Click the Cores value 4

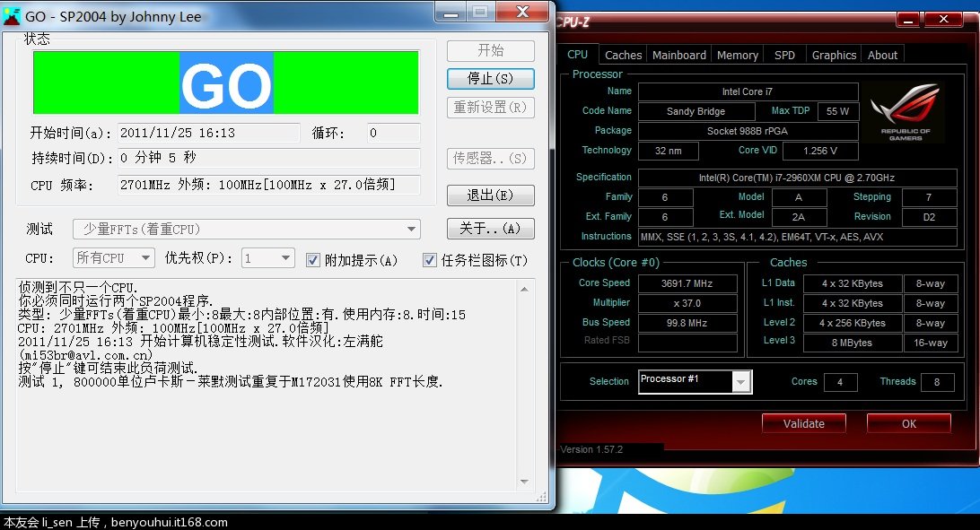pos(840,382)
